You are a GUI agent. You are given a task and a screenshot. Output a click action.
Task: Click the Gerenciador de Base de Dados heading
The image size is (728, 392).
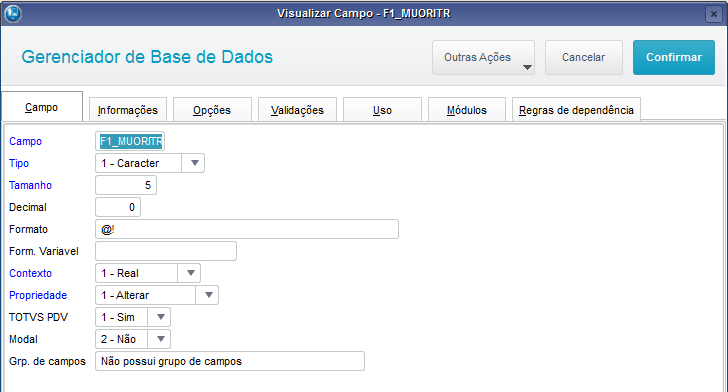pyautogui.click(x=147, y=57)
